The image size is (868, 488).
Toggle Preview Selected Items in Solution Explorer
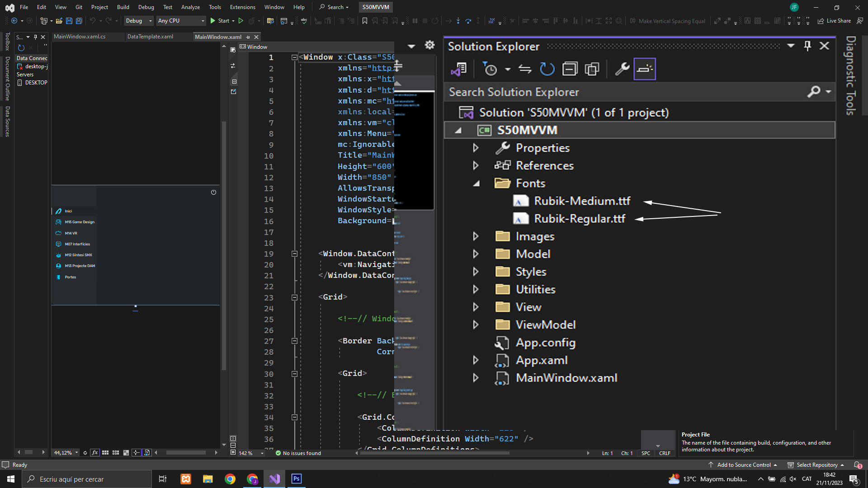[644, 69]
